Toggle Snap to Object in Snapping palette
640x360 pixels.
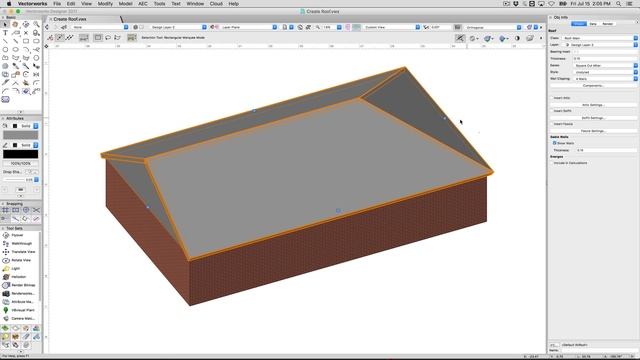(x=16, y=210)
